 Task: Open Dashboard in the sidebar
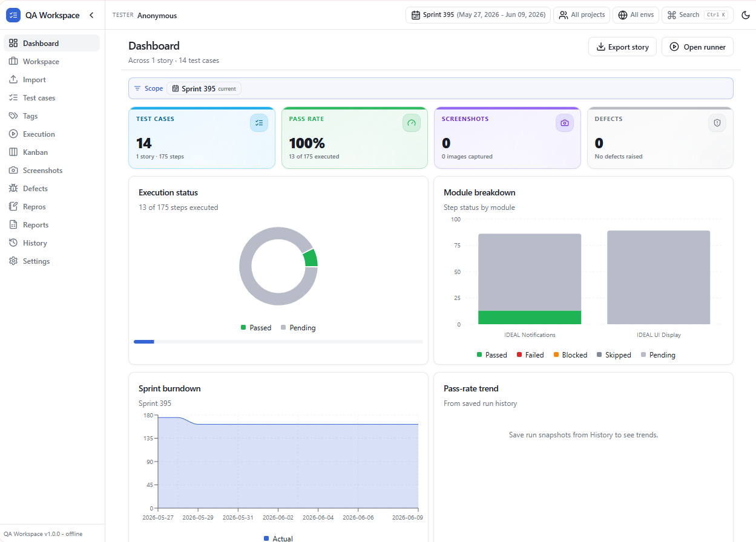[51, 43]
